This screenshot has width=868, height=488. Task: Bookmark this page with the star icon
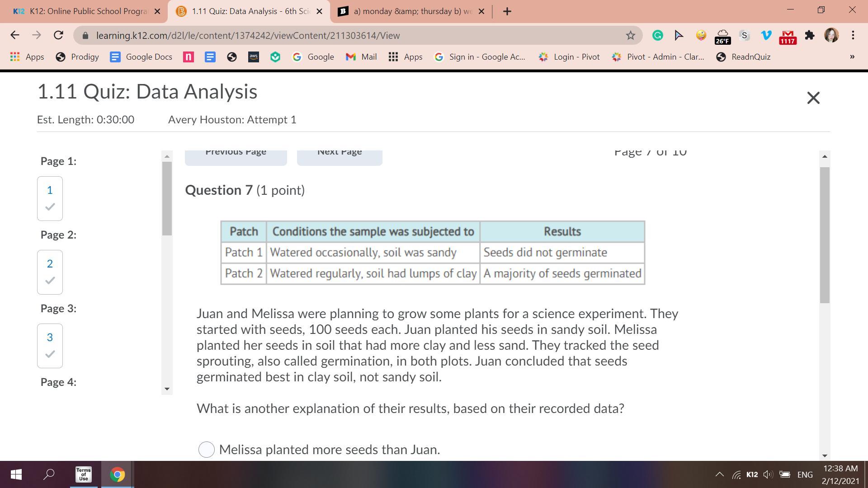click(x=630, y=35)
